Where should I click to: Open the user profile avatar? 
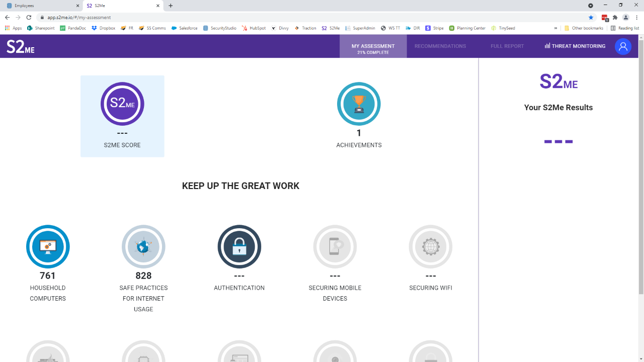pyautogui.click(x=623, y=46)
